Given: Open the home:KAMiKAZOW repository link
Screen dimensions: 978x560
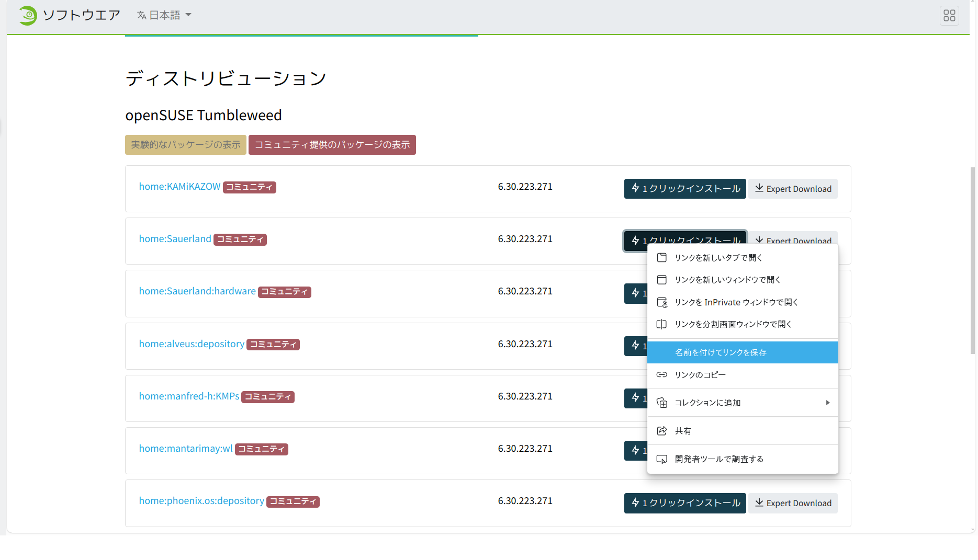Looking at the screenshot, I should point(179,187).
